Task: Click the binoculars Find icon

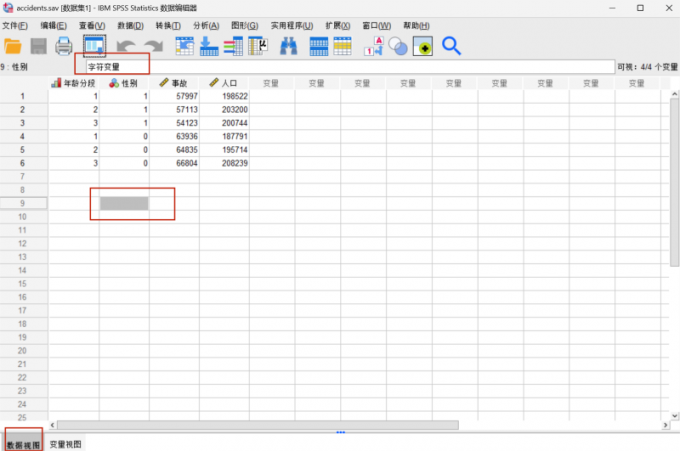Action: pos(289,46)
